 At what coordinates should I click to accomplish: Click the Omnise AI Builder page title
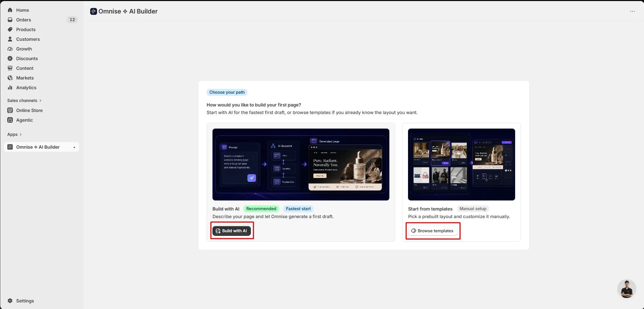coord(128,11)
